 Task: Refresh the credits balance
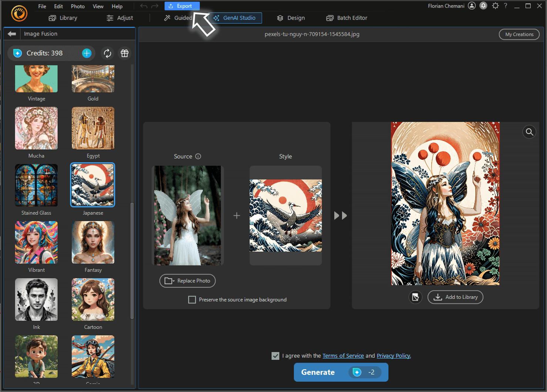(107, 53)
